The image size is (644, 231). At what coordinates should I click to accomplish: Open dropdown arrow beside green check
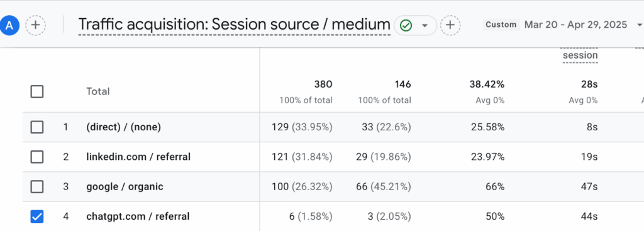(425, 25)
